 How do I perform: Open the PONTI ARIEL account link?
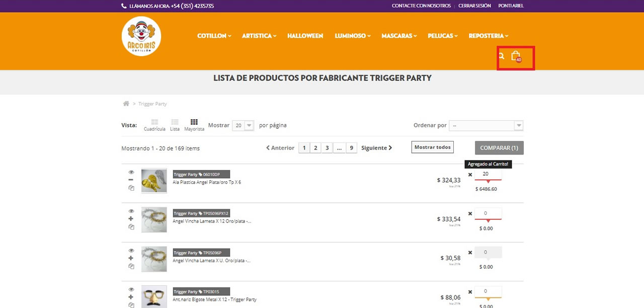point(511,6)
